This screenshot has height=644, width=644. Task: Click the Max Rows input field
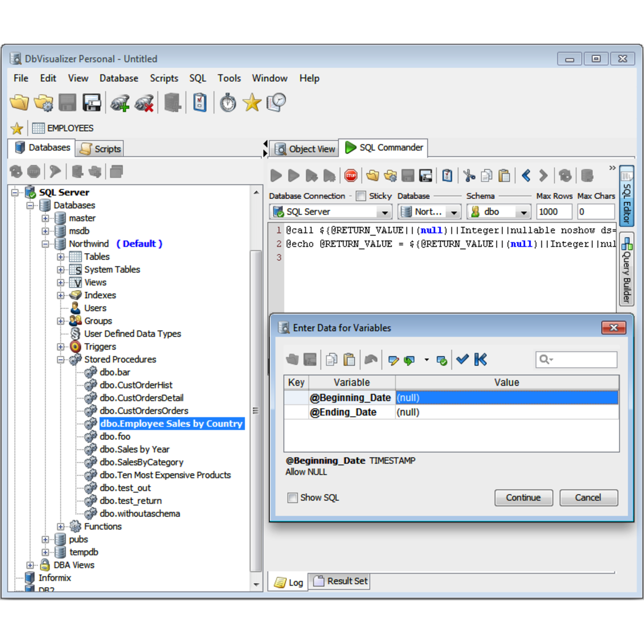554,212
